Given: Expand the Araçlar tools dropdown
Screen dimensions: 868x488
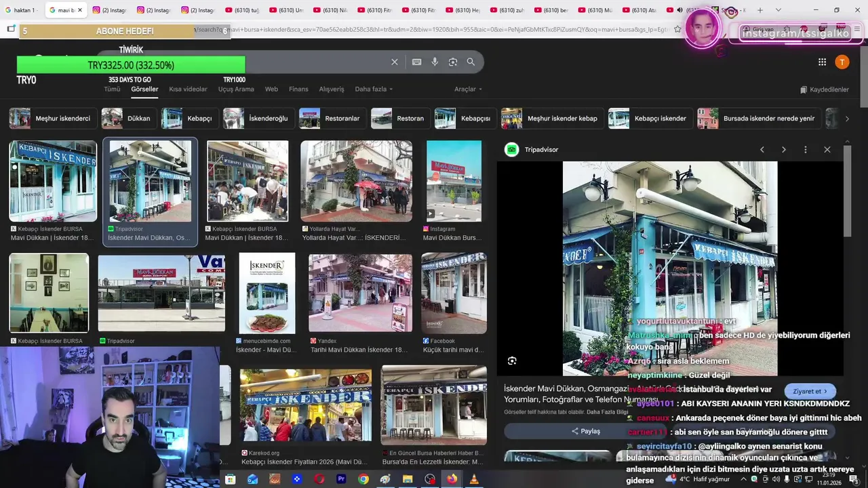Looking at the screenshot, I should pos(468,89).
